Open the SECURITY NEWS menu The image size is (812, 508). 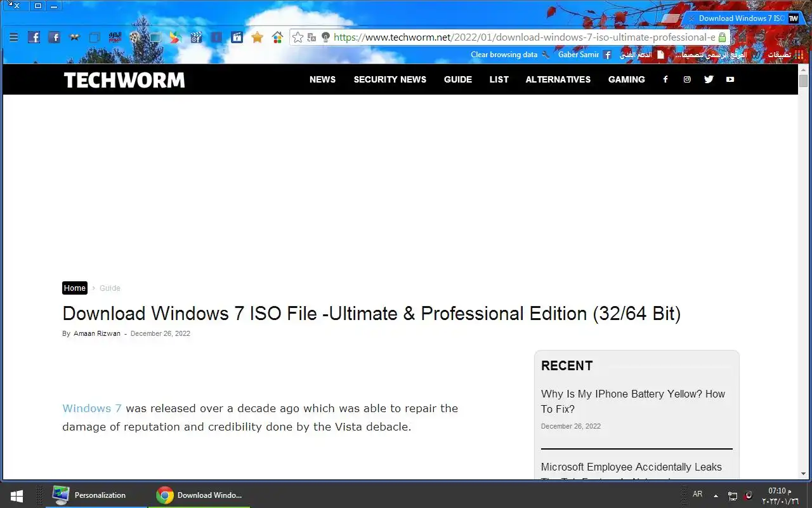click(x=390, y=79)
